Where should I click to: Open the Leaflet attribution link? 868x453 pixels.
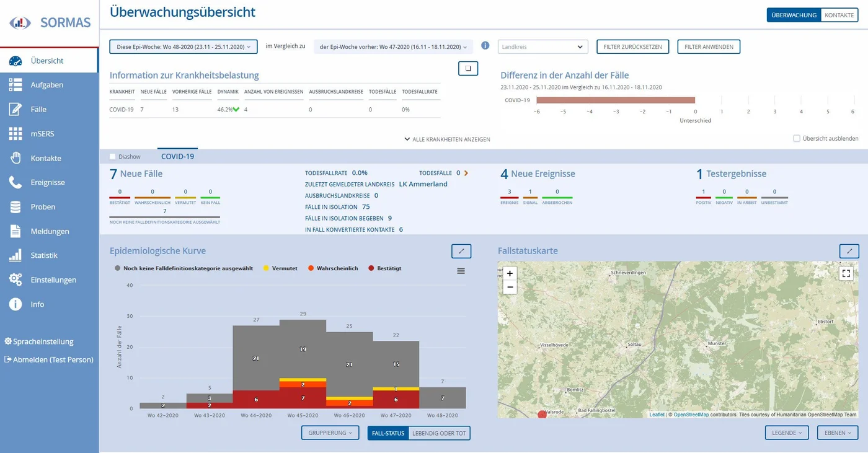(x=657, y=415)
